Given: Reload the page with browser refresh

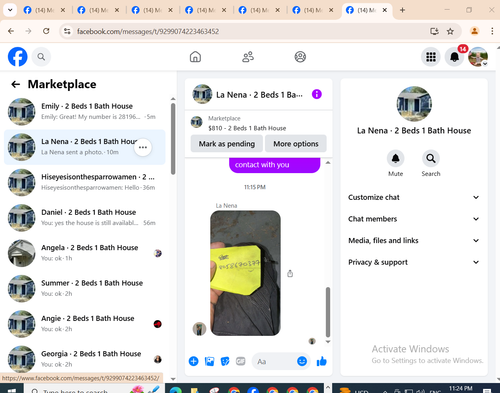Looking at the screenshot, I should click(x=46, y=31).
